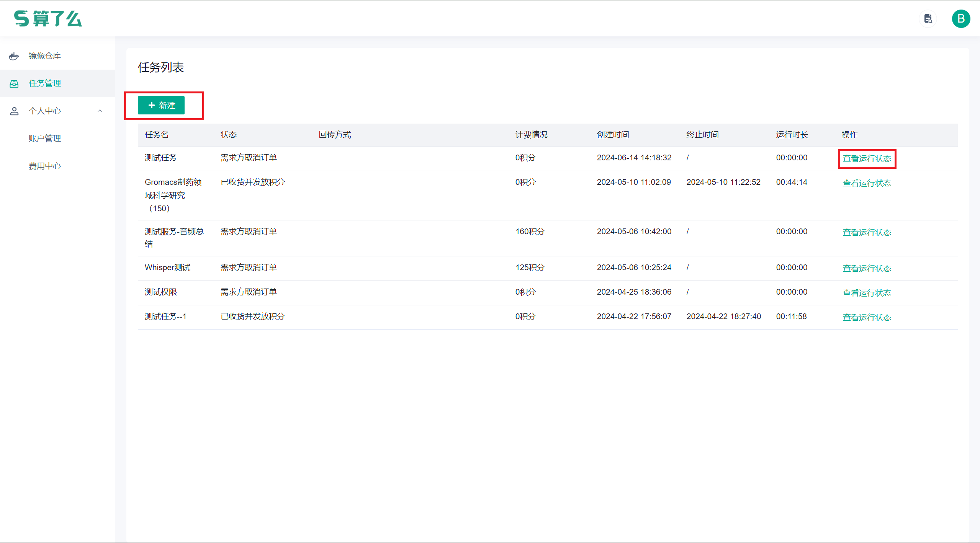View run status for Gromacs制药领域科学研究 task
Viewport: 980px width, 543px height.
point(867,183)
